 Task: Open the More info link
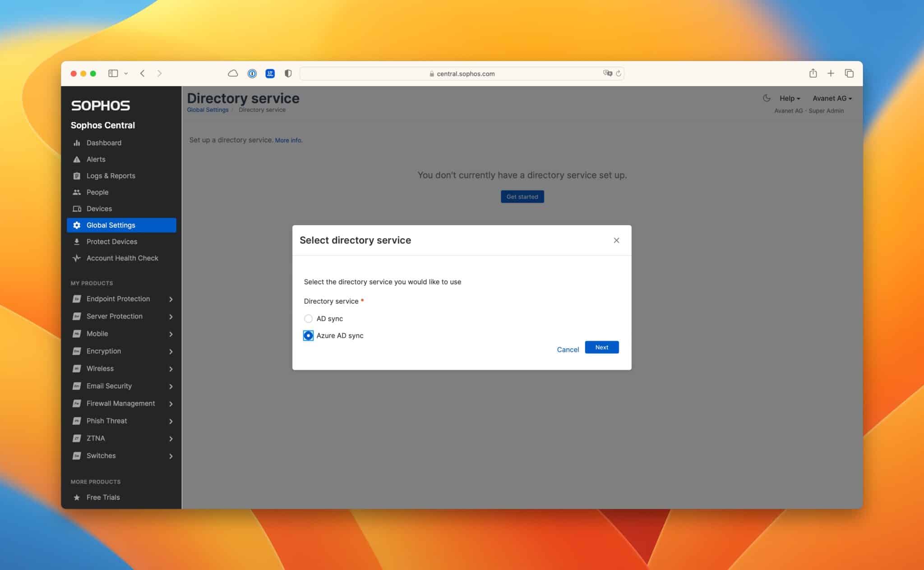288,140
